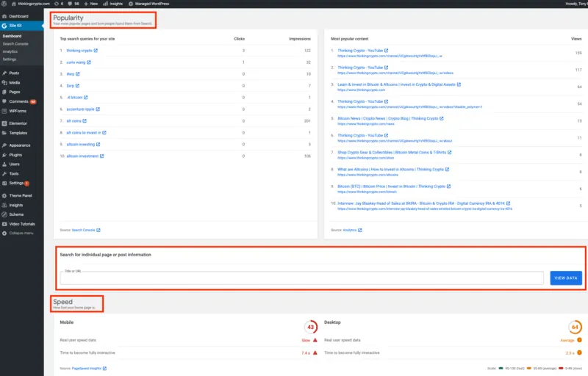Click external link icon beside 'alt coins' query

click(x=85, y=120)
